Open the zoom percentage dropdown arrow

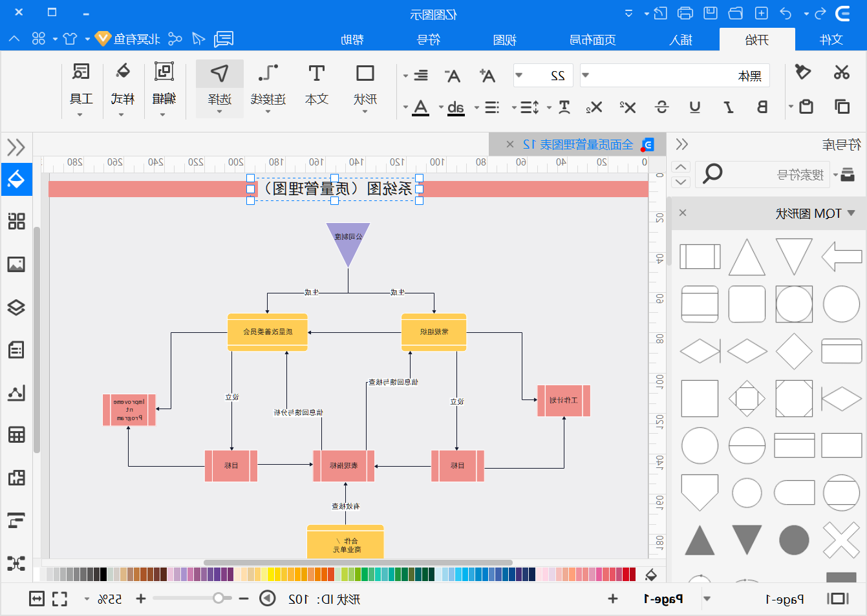87,599
